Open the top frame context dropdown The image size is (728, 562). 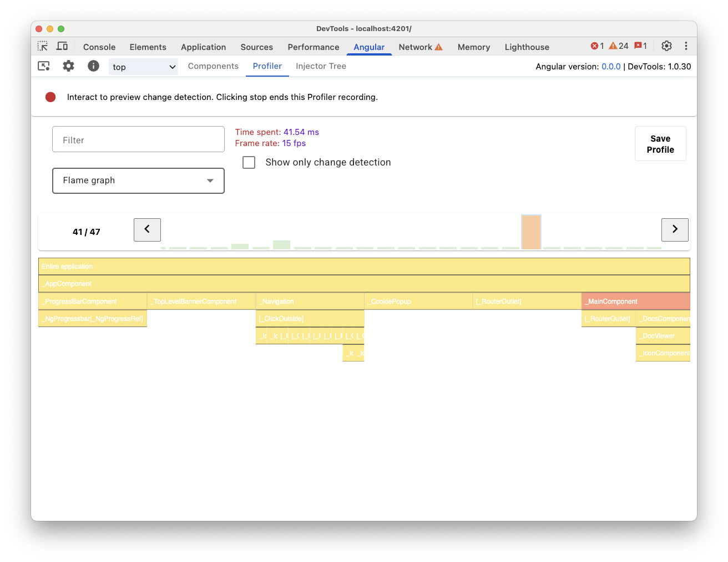(x=143, y=67)
